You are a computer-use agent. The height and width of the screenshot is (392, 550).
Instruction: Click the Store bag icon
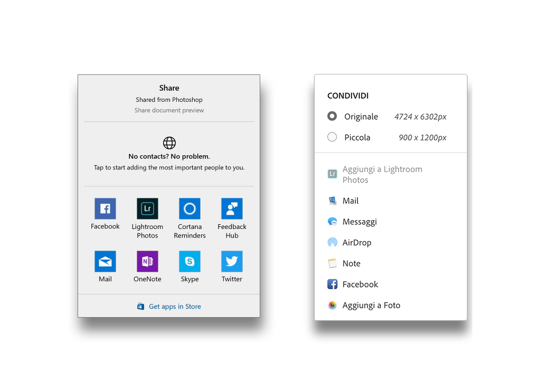(140, 307)
